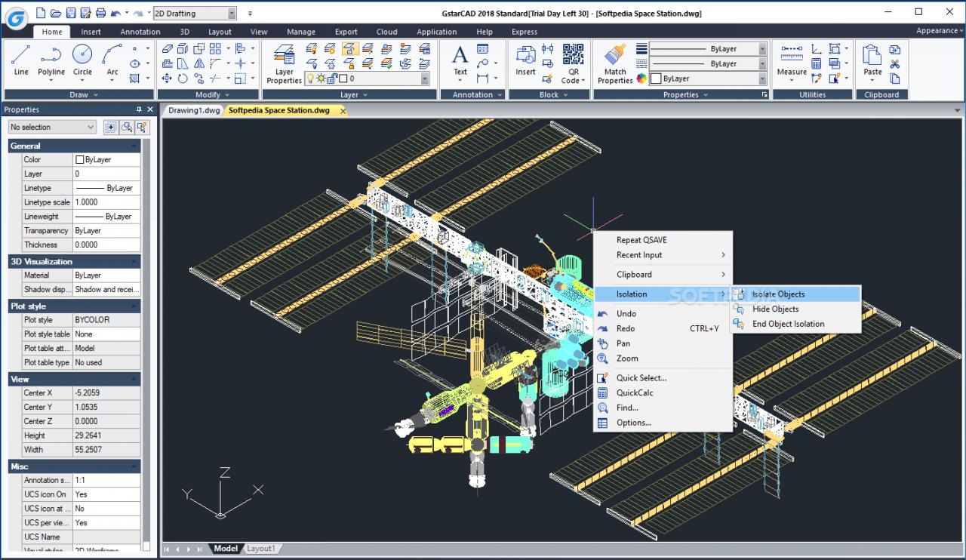Toggle Properties palette auto-hide pin
Screen dimensions: 966x560
coord(139,109)
